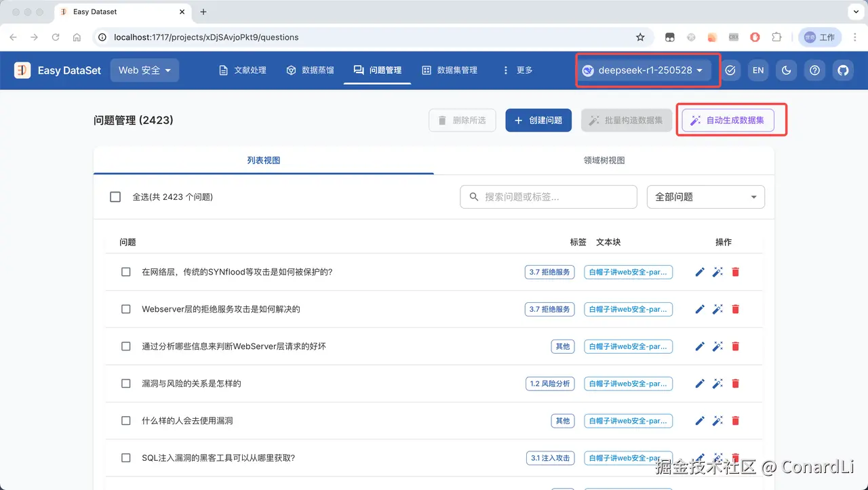Click wand icon for 通过分析哪些信息 question

click(x=717, y=346)
